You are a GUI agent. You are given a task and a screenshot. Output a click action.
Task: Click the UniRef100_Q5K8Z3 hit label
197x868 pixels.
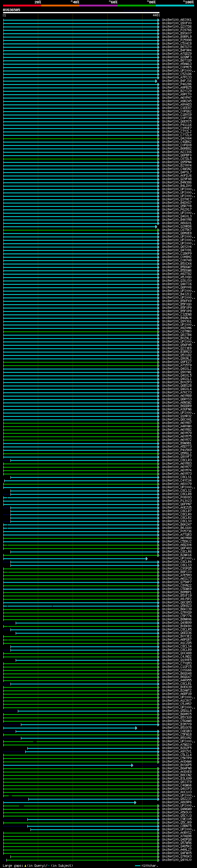[x=177, y=606]
